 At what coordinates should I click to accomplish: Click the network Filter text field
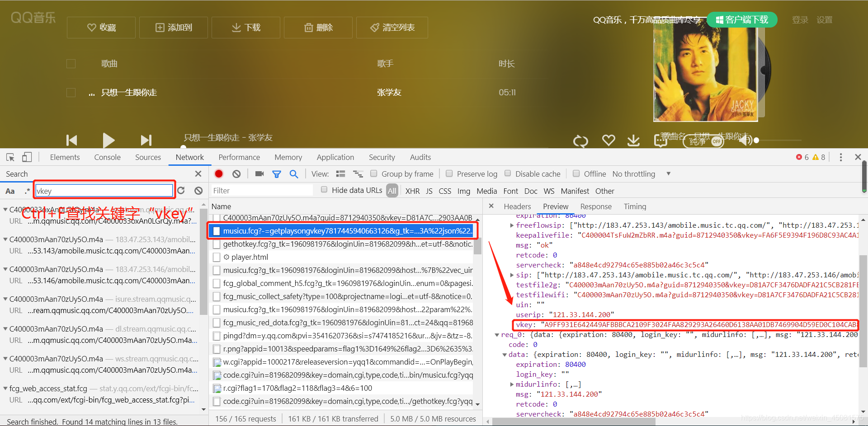coord(262,191)
